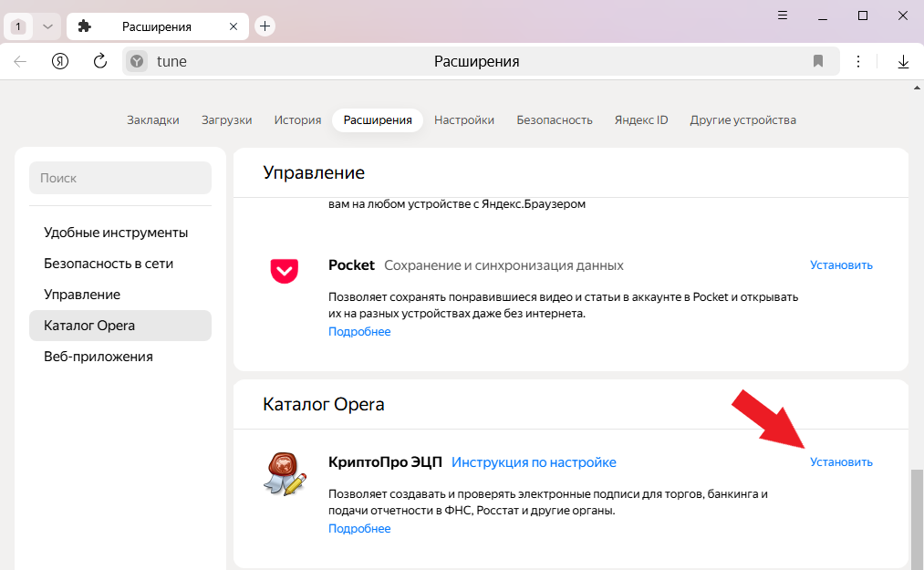Close the Расширения tab
This screenshot has height=570, width=924.
(x=234, y=26)
